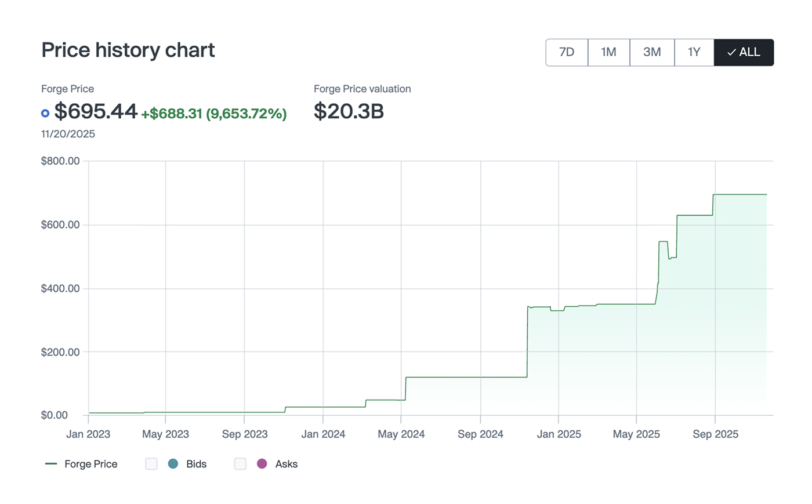Click the $400.00 y-axis label
Image resolution: width=812 pixels, height=504 pixels.
(x=60, y=289)
